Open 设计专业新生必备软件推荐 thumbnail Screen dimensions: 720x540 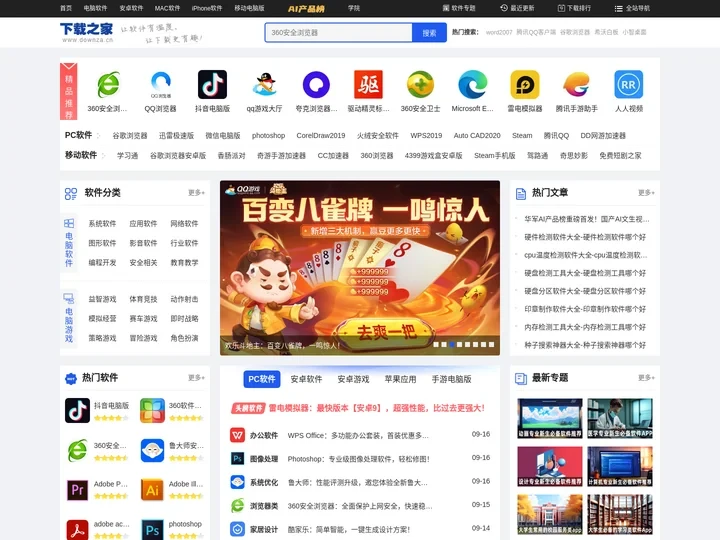[550, 467]
